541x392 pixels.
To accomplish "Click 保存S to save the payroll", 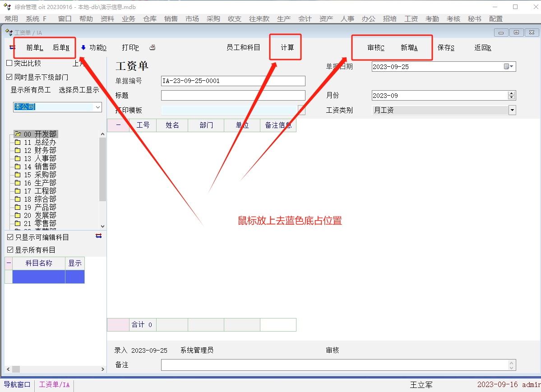I will pos(446,47).
